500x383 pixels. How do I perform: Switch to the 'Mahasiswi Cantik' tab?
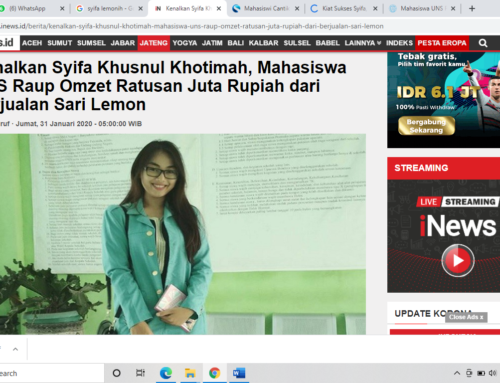266,8
